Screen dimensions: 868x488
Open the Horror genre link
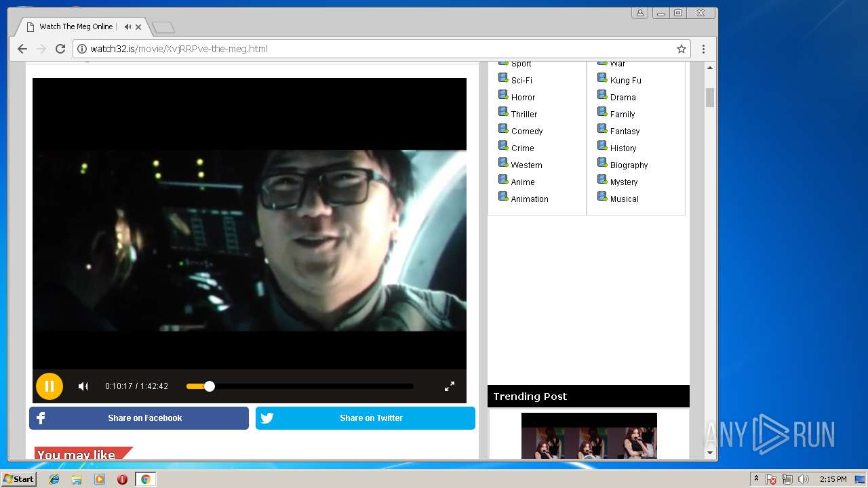pyautogui.click(x=523, y=97)
